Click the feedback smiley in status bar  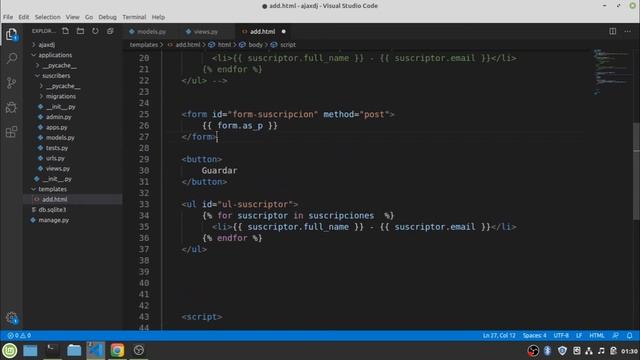coord(616,336)
